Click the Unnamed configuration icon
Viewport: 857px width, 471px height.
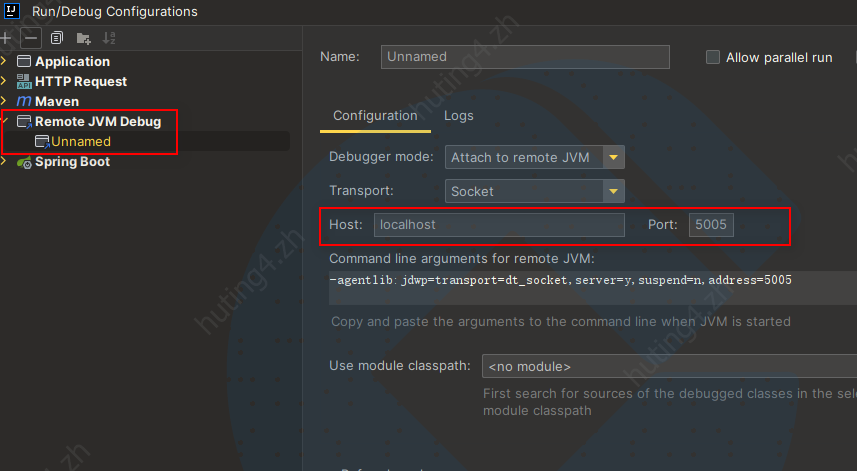tap(42, 142)
